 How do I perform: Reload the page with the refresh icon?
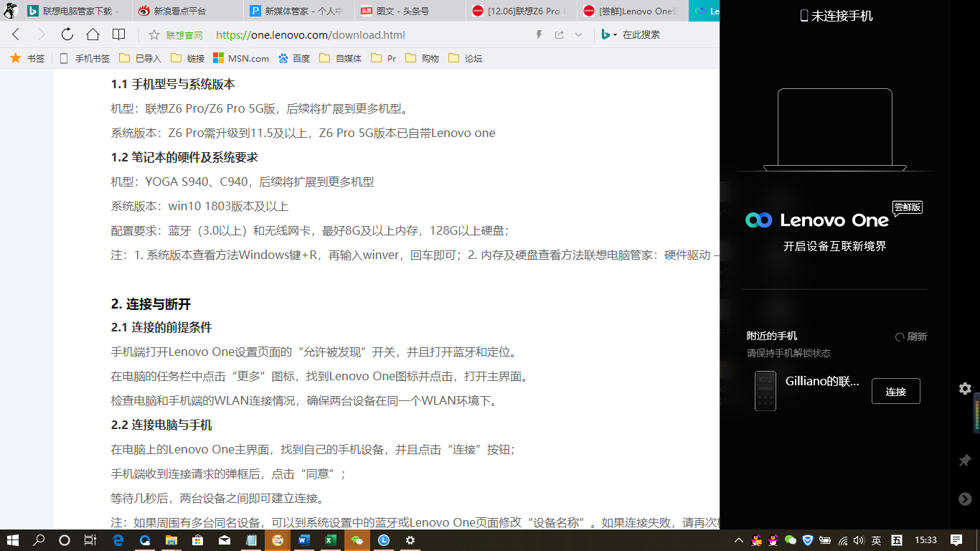(x=67, y=34)
